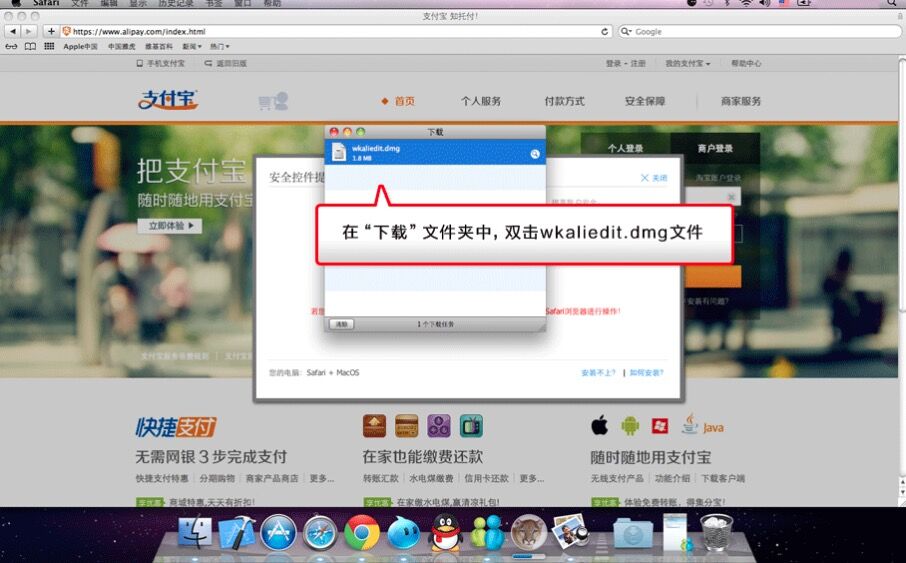Image resolution: width=906 pixels, height=563 pixels.
Task: Click the Alipay logo
Action: coord(168,100)
